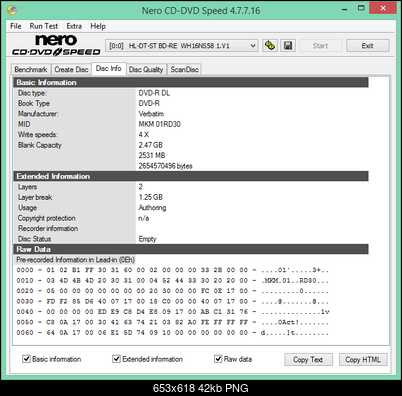Toggle the Extended information checkbox
This screenshot has height=396, width=402.
(x=116, y=359)
